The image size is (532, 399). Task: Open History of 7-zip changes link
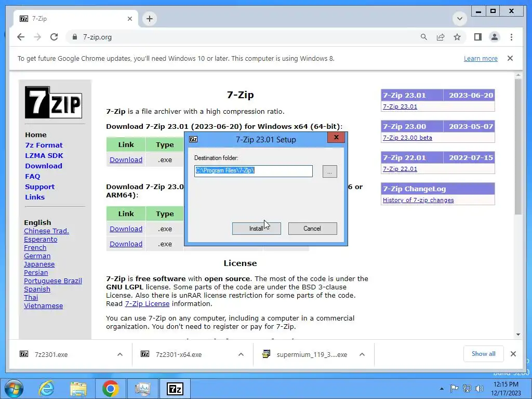click(418, 200)
